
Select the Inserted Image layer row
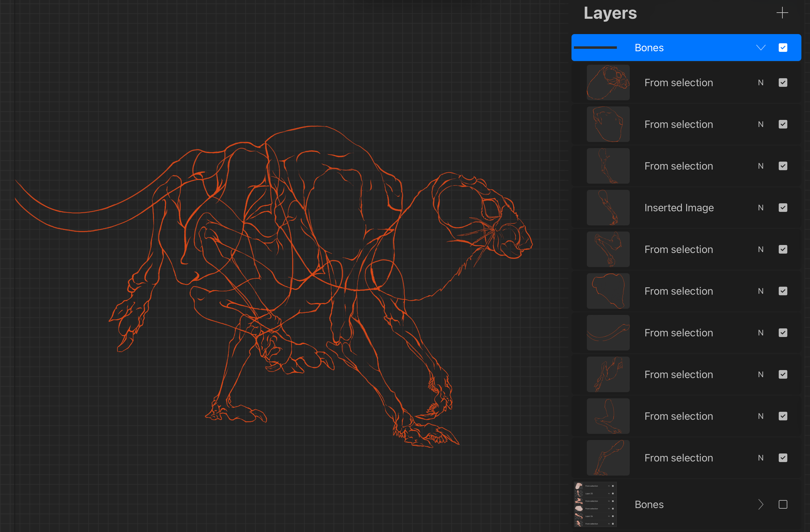679,208
